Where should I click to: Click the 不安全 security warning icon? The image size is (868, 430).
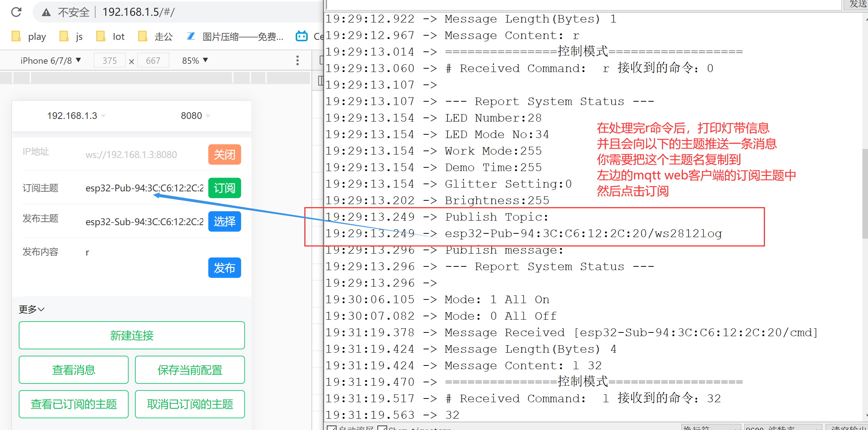pyautogui.click(x=46, y=12)
